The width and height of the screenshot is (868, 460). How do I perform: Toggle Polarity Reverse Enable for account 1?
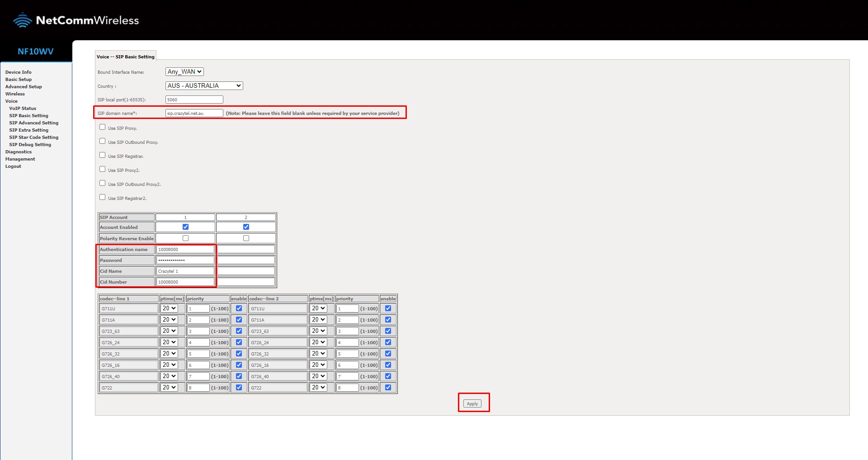[x=185, y=238]
